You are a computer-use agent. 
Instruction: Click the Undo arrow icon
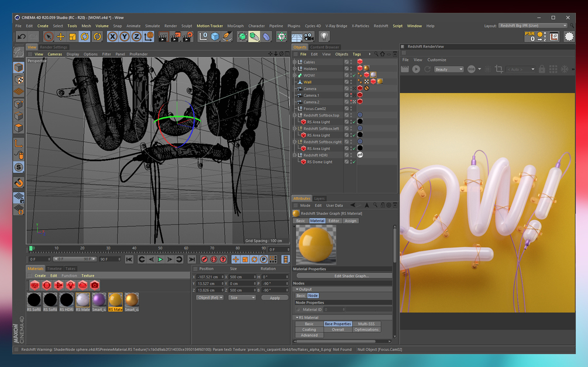tap(22, 37)
